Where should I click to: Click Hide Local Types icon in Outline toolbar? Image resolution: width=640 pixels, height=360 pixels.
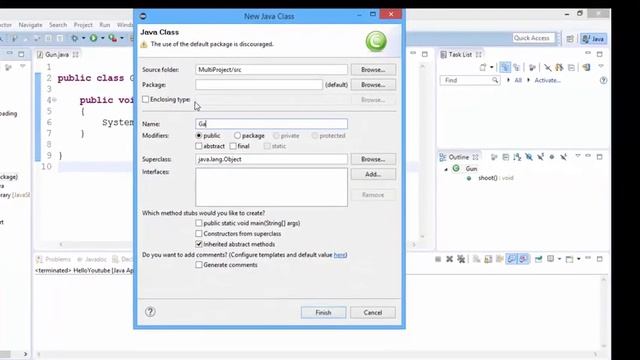[x=564, y=157]
